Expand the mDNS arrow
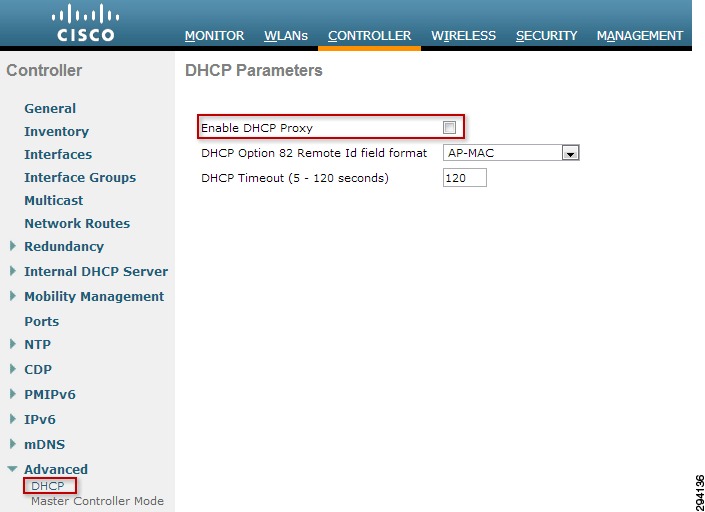 tap(13, 444)
